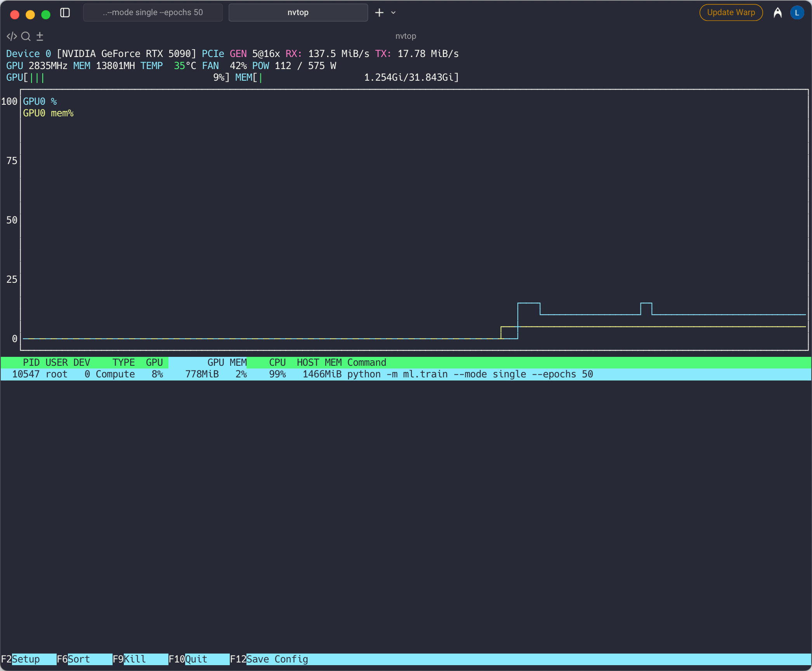Viewport: 812px width, 671px height.
Task: Click the 50 label on the graph axis
Action: (x=12, y=220)
